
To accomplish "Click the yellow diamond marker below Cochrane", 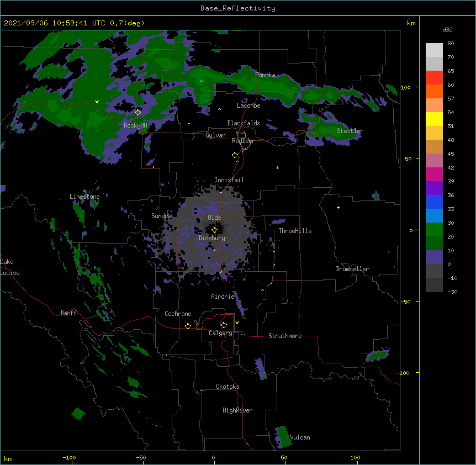I will (188, 326).
